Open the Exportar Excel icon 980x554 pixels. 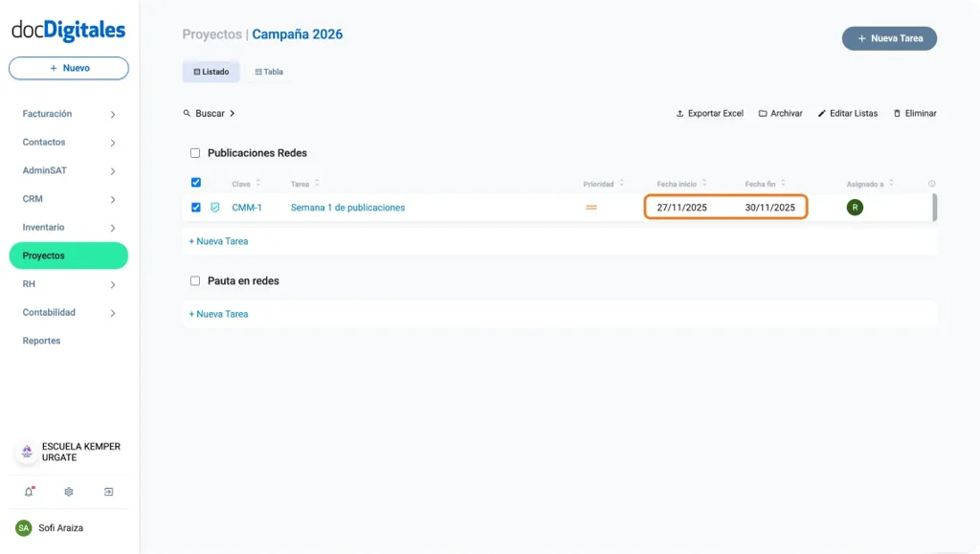point(679,113)
